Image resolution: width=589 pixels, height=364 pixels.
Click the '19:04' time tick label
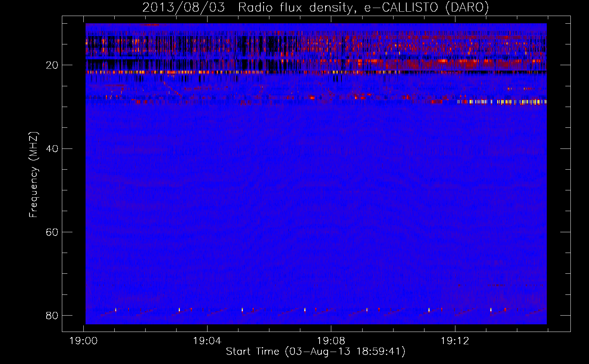click(x=207, y=341)
